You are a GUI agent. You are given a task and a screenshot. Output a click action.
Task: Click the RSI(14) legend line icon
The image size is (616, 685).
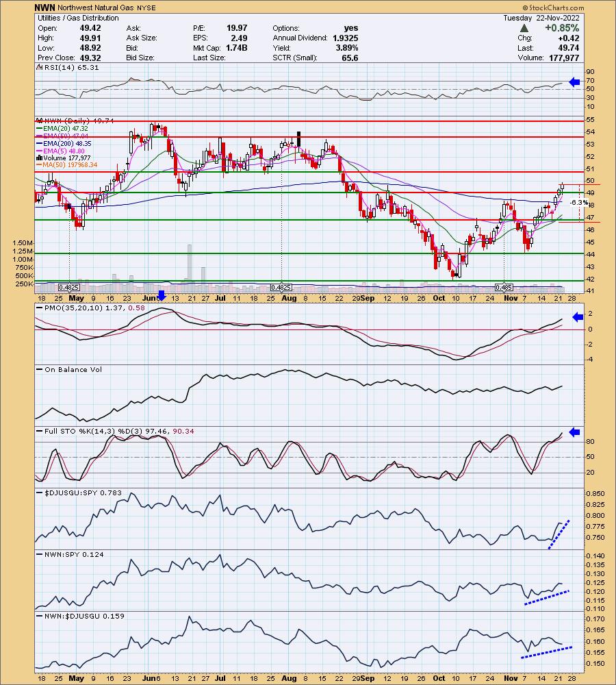(x=39, y=67)
